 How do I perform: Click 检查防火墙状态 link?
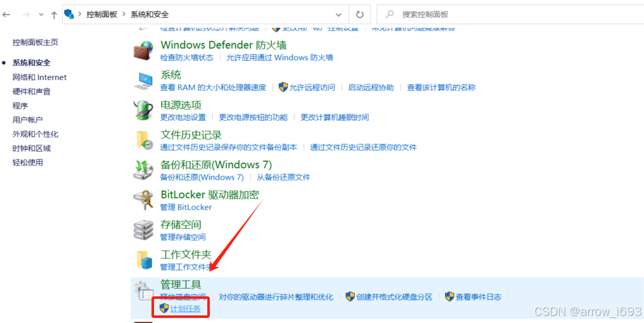(187, 58)
